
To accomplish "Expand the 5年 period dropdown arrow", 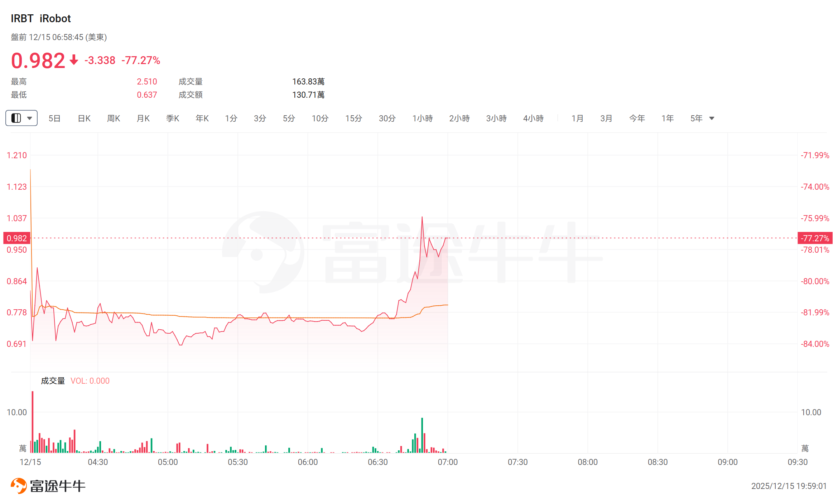I will [712, 118].
